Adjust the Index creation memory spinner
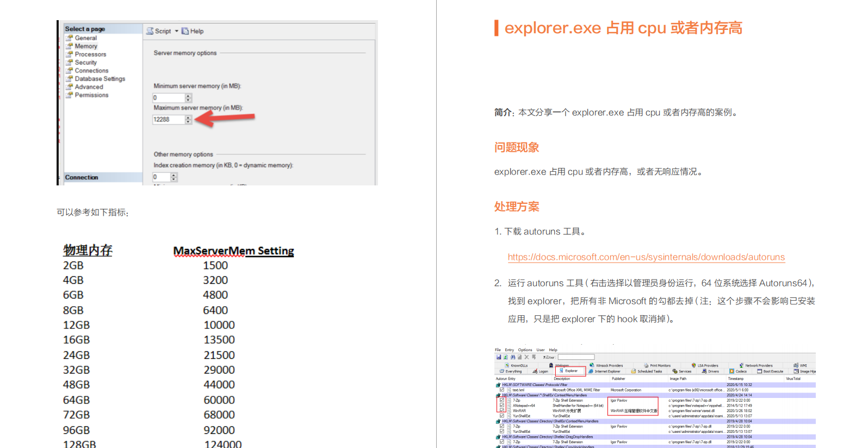Screen dimensions: 868x448 (x=174, y=177)
